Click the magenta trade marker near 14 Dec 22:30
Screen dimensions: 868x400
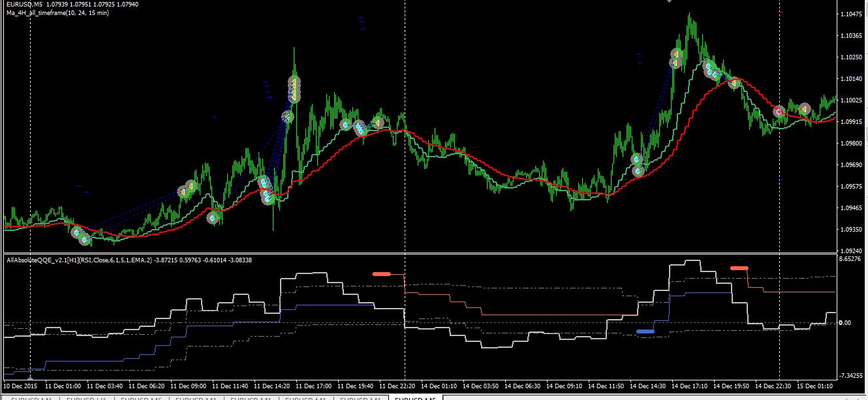coord(779,112)
